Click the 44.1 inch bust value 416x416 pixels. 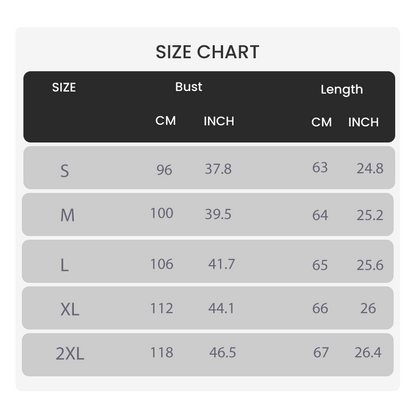click(x=221, y=308)
